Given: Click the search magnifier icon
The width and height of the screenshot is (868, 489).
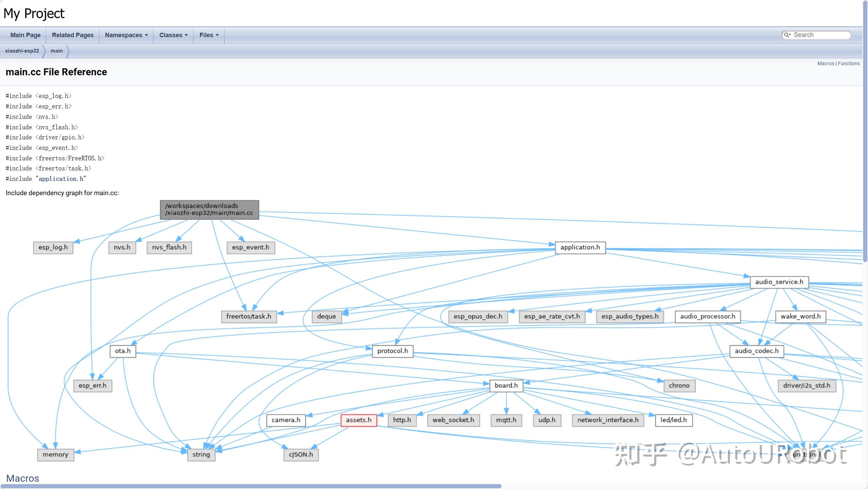Looking at the screenshot, I should point(787,35).
